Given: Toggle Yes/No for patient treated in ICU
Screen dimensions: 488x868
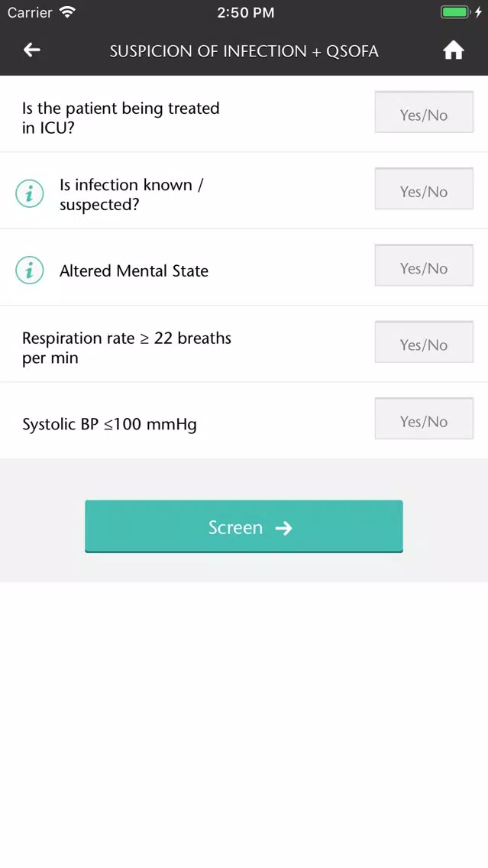Looking at the screenshot, I should tap(424, 112).
